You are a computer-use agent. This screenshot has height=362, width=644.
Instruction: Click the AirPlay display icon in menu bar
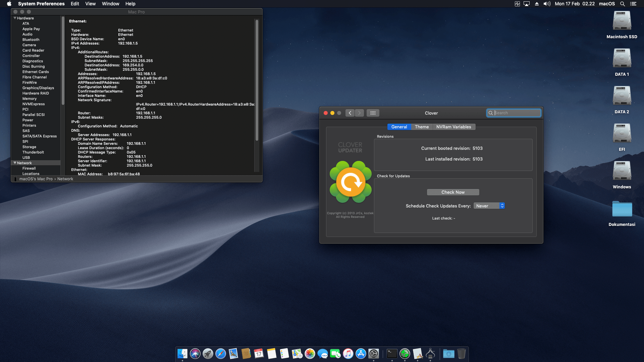(x=527, y=4)
